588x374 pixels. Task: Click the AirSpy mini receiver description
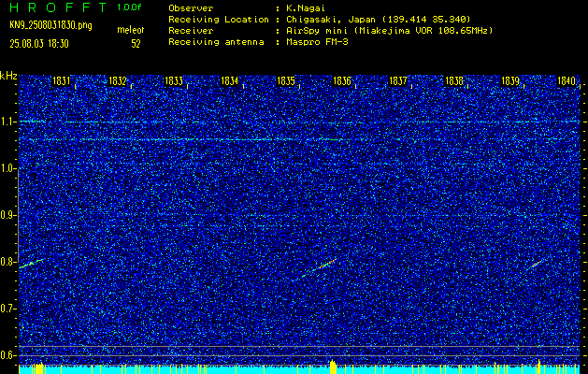coord(389,30)
